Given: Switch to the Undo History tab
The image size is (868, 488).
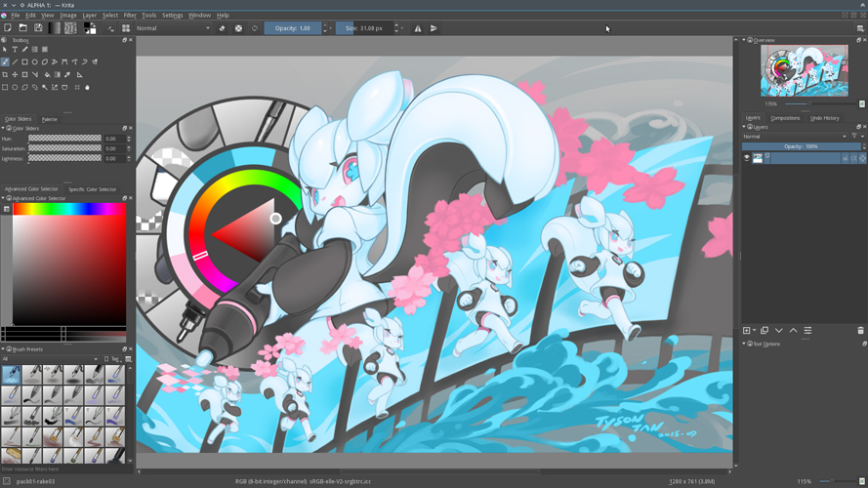Looking at the screenshot, I should 825,118.
